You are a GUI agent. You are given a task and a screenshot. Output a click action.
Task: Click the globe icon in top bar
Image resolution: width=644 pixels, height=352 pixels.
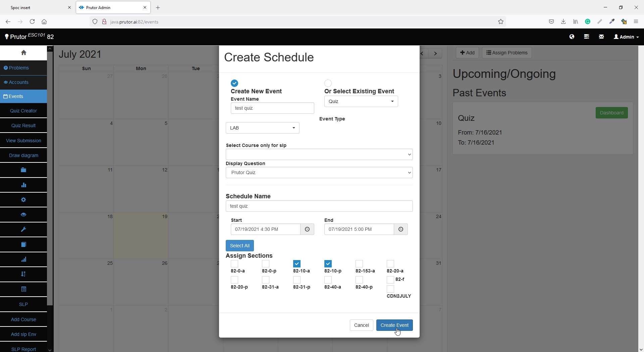pyautogui.click(x=572, y=37)
